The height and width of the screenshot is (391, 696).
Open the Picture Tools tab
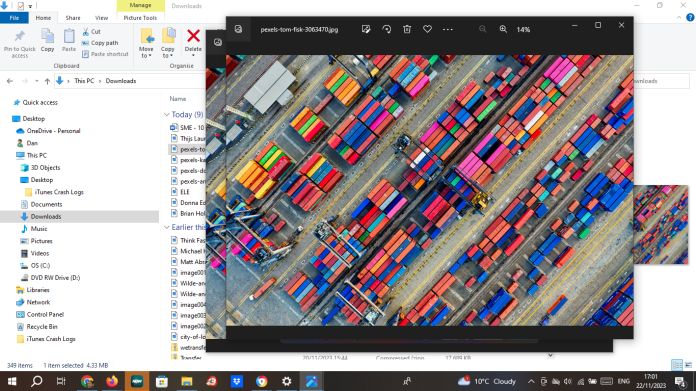pyautogui.click(x=140, y=18)
